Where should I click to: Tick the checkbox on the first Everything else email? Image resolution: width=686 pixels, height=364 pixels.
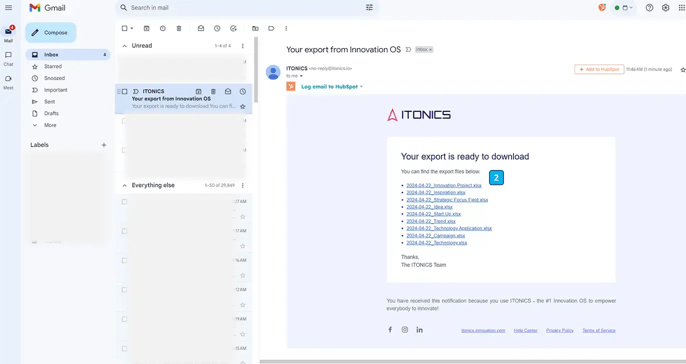125,202
